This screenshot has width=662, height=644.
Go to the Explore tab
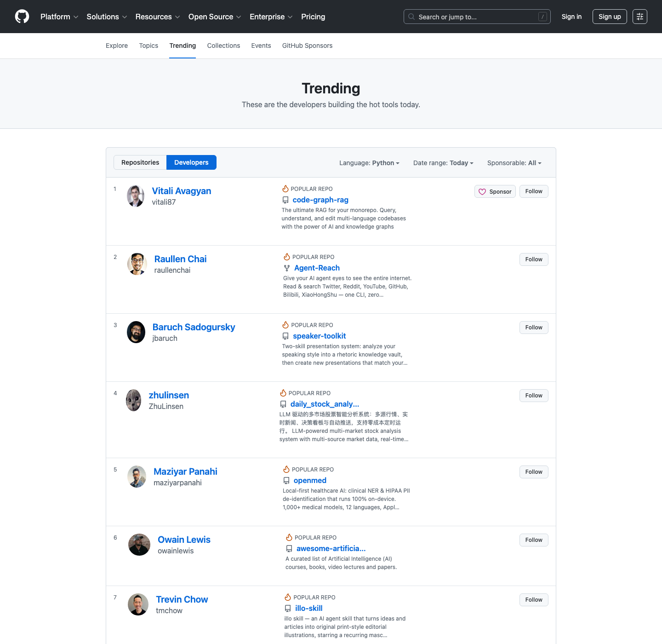point(117,46)
